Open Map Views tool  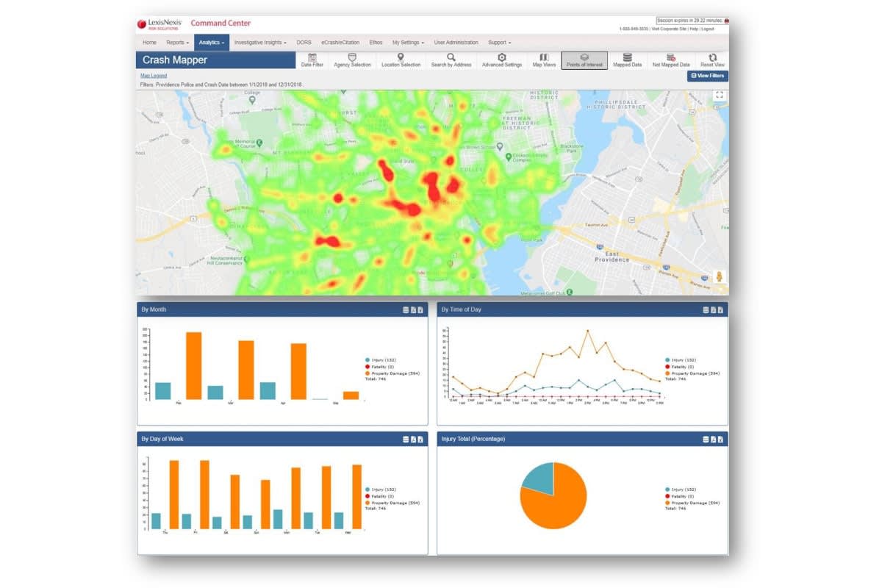544,60
